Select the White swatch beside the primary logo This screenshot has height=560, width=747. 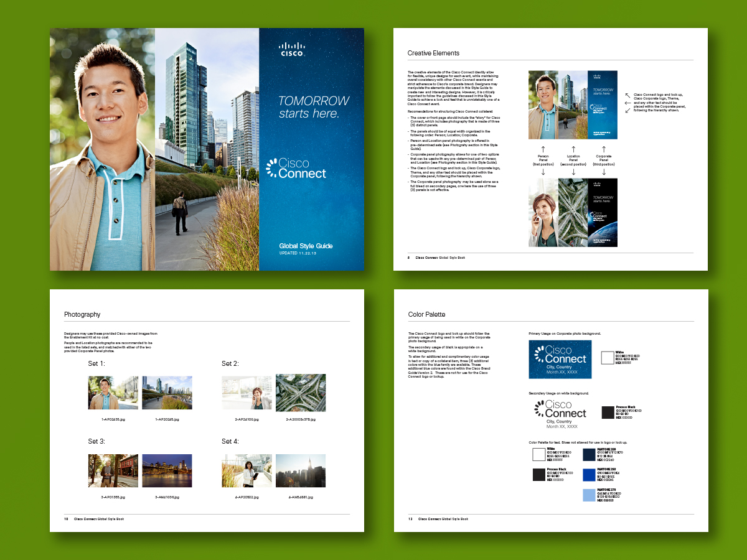pos(607,358)
